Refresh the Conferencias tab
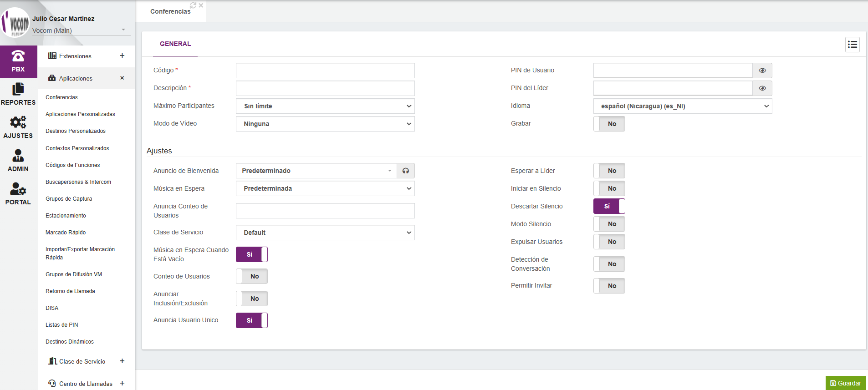The height and width of the screenshot is (390, 868). (x=193, y=5)
